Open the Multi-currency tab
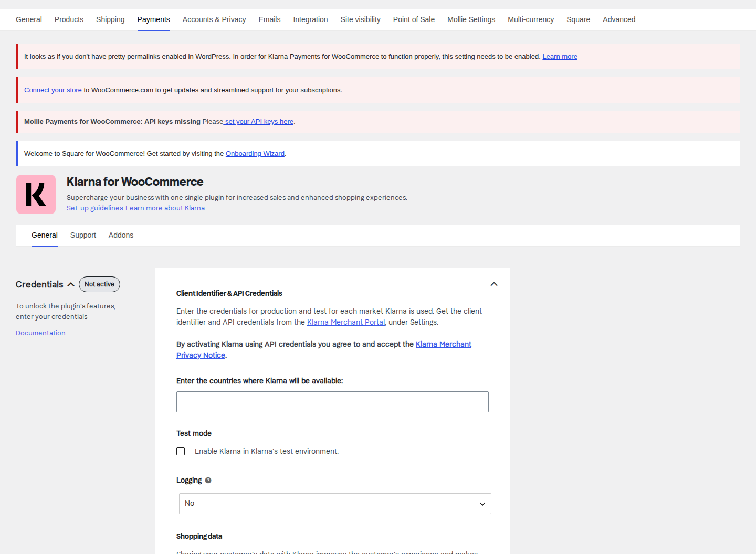The image size is (756, 554). [x=531, y=19]
